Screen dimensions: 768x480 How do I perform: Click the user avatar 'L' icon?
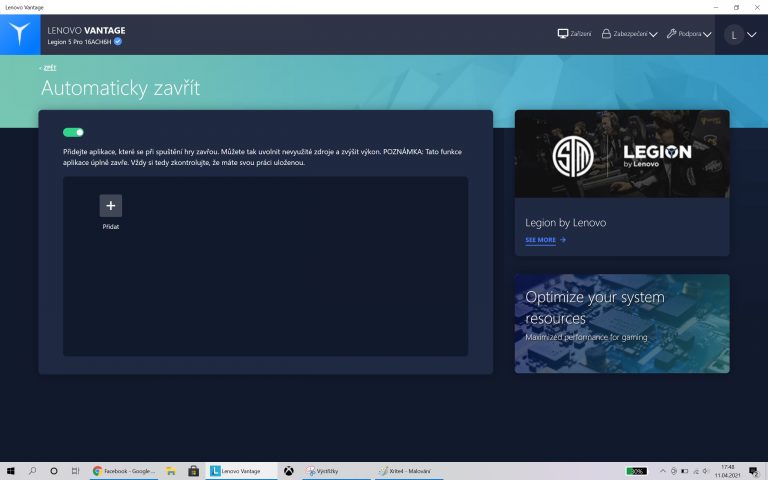734,35
